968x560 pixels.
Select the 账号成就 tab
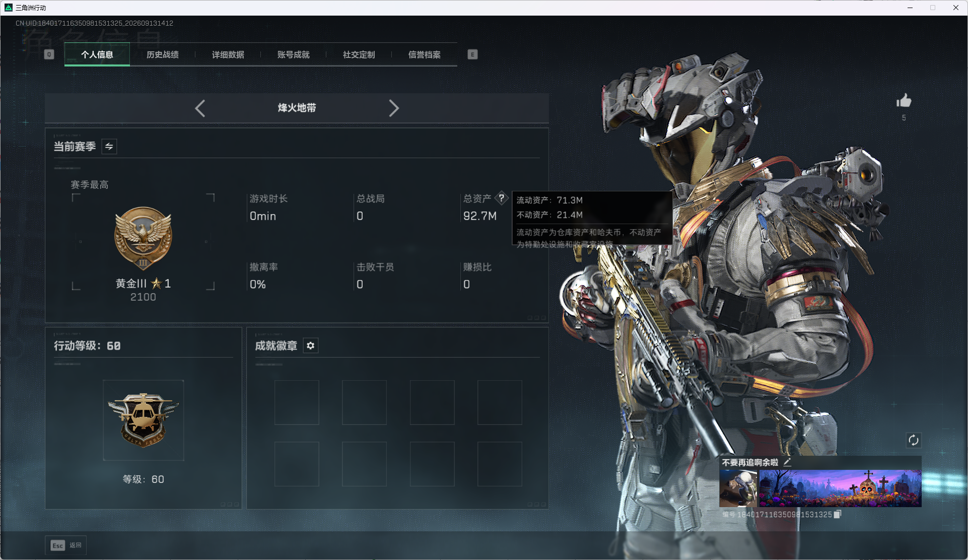point(294,54)
